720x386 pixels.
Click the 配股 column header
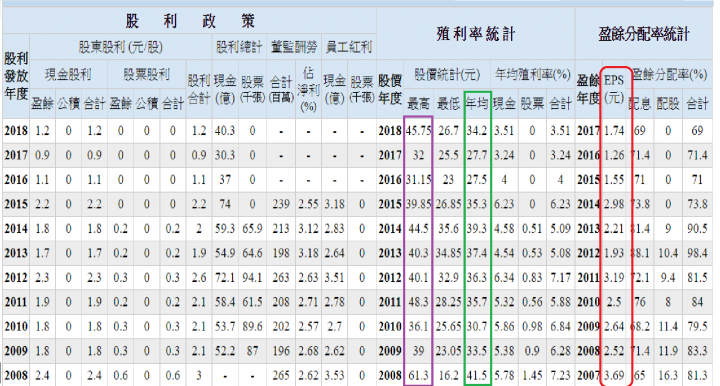coord(668,104)
